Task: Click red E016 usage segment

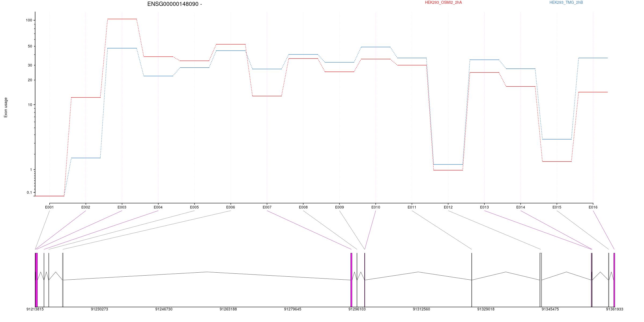Action: click(x=593, y=92)
